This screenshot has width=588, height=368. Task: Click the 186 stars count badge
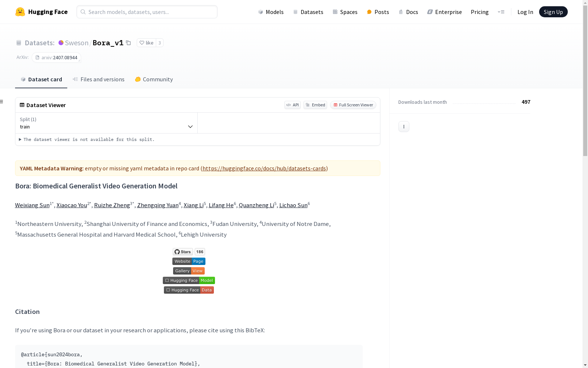[x=200, y=252]
